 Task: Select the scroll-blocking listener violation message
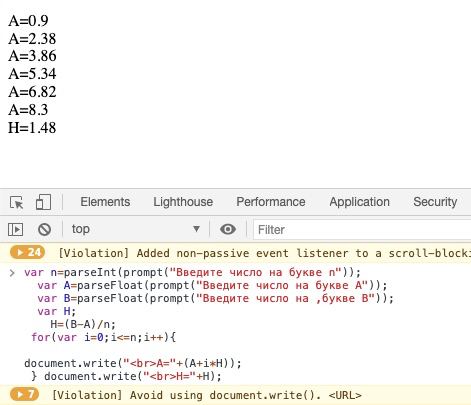click(264, 253)
